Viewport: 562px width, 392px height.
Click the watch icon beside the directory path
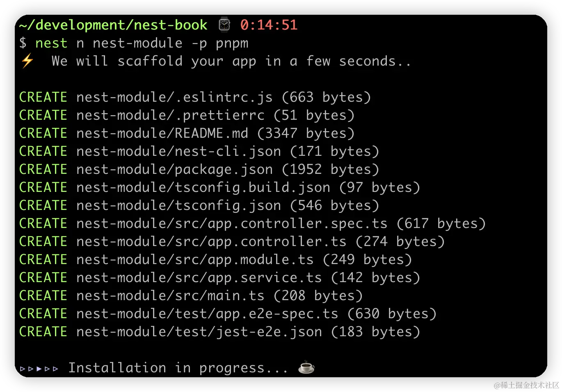pos(224,25)
